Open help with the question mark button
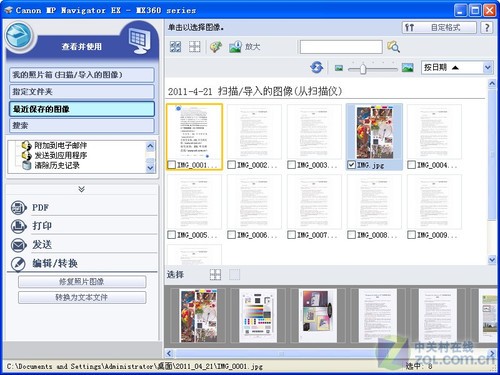500x375 pixels. point(487,28)
